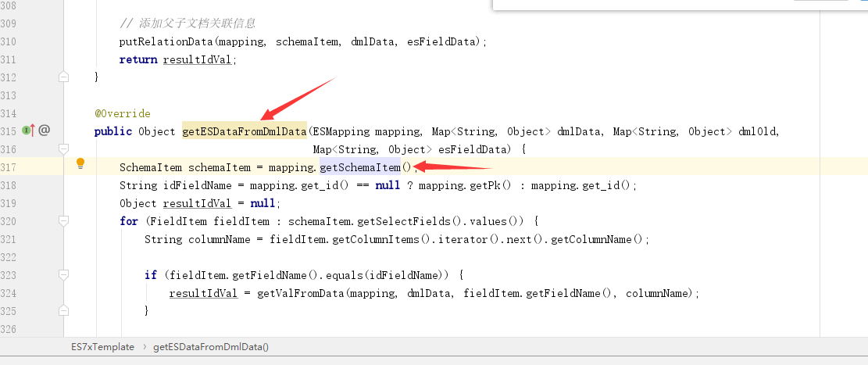868x365 pixels.
Task: Click the columnName variable declaration on line 321
Action: pos(223,239)
